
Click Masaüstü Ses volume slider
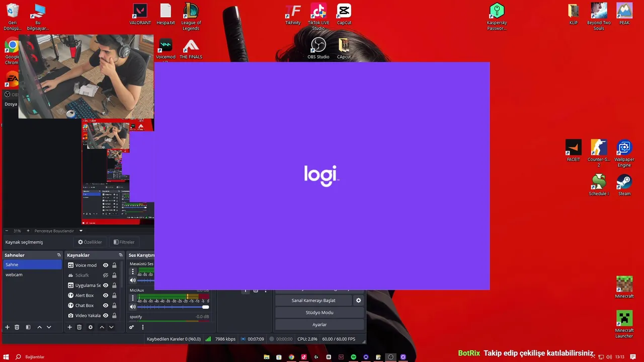coord(146,281)
